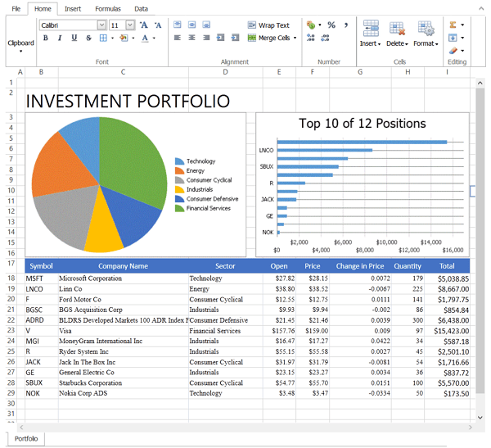The image size is (491, 448).
Task: Click the AutoSum sigma icon
Action: click(453, 25)
